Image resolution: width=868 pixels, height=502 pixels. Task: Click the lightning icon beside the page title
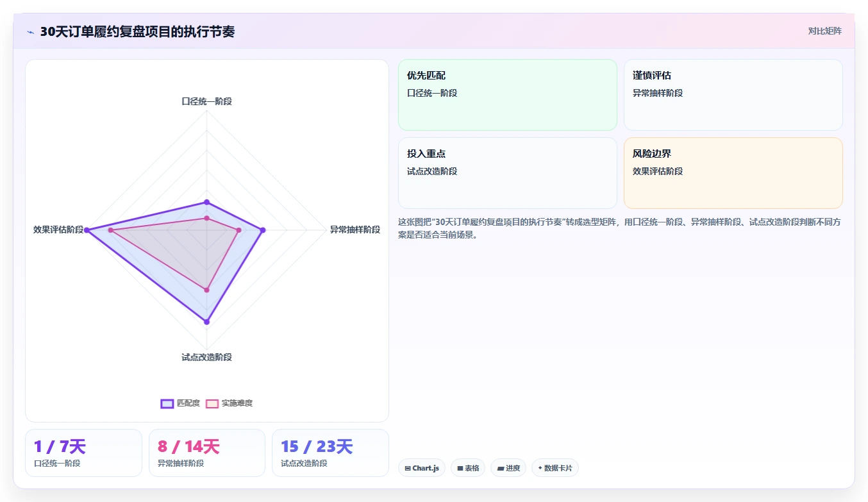30,32
